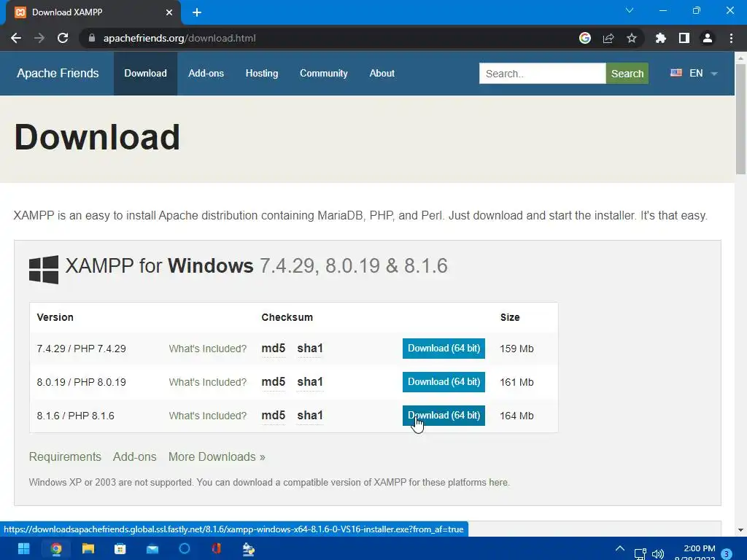The height and width of the screenshot is (560, 747).
Task: Open the Community menu item
Action: click(323, 74)
